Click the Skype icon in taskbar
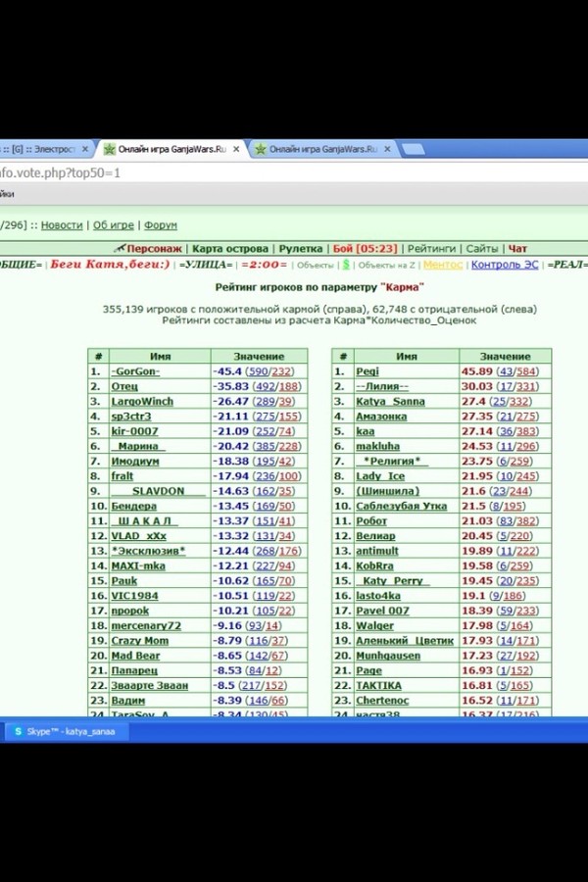The width and height of the screenshot is (588, 882). point(19,731)
